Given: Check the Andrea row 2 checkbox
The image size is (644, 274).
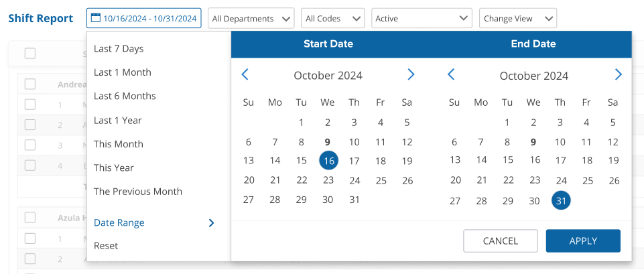Looking at the screenshot, I should (30, 125).
